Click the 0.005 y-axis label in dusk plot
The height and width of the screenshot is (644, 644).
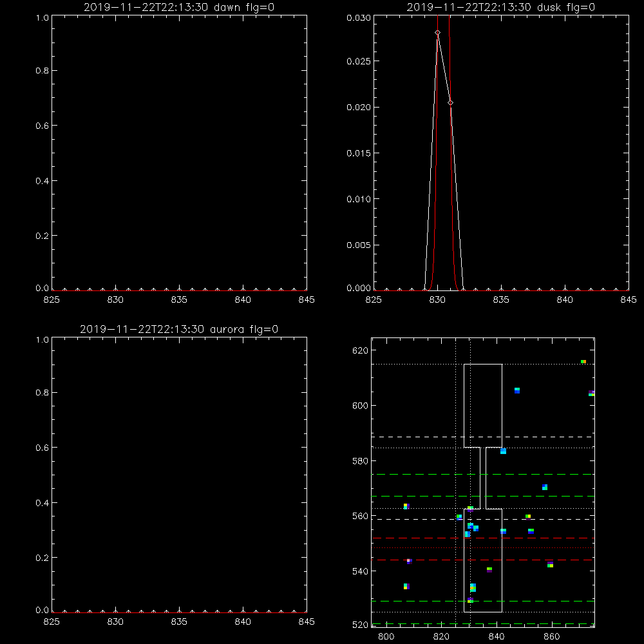pos(359,245)
